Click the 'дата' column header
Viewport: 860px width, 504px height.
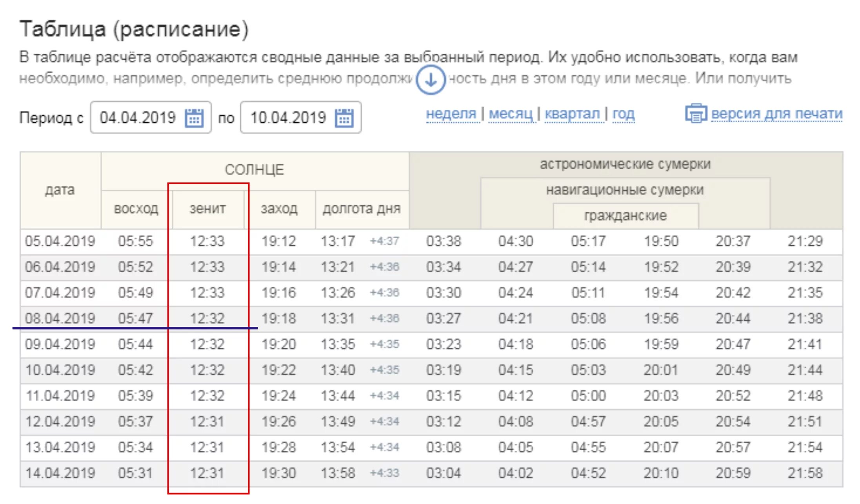[60, 190]
